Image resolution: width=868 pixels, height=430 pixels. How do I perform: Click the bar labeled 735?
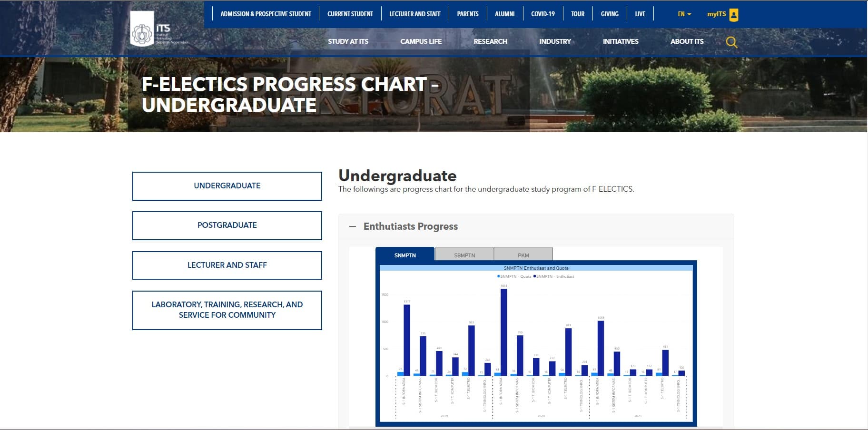point(423,356)
